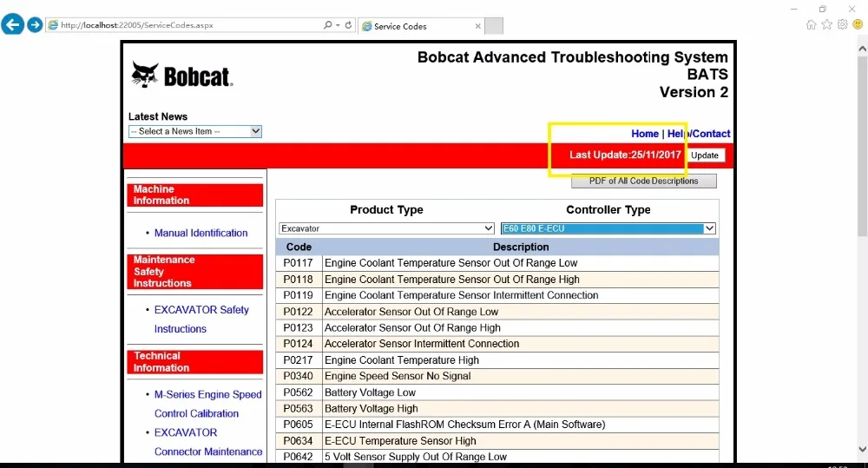Open M-Series Engine Speed Control Calibration link
Image resolution: width=868 pixels, height=468 pixels.
tap(207, 404)
